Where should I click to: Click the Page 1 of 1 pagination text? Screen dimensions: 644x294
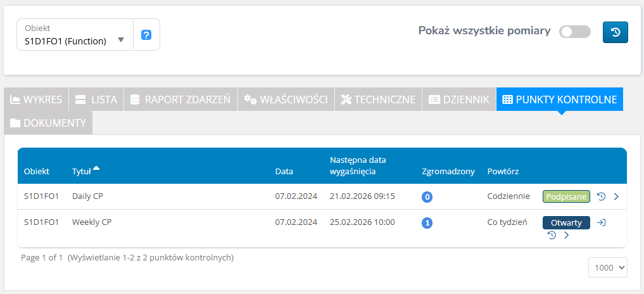[42, 258]
